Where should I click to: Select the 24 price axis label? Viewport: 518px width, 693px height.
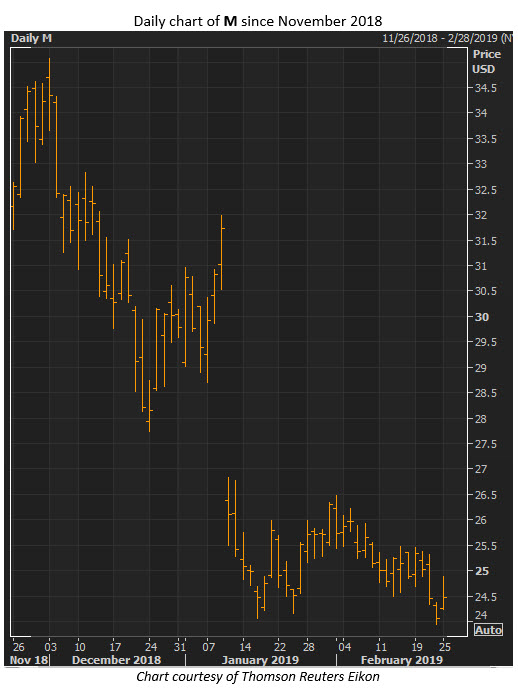[x=481, y=615]
